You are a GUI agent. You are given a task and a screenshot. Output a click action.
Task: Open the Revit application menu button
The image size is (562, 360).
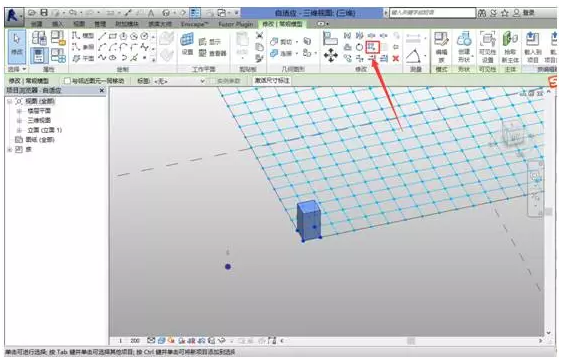click(x=14, y=16)
